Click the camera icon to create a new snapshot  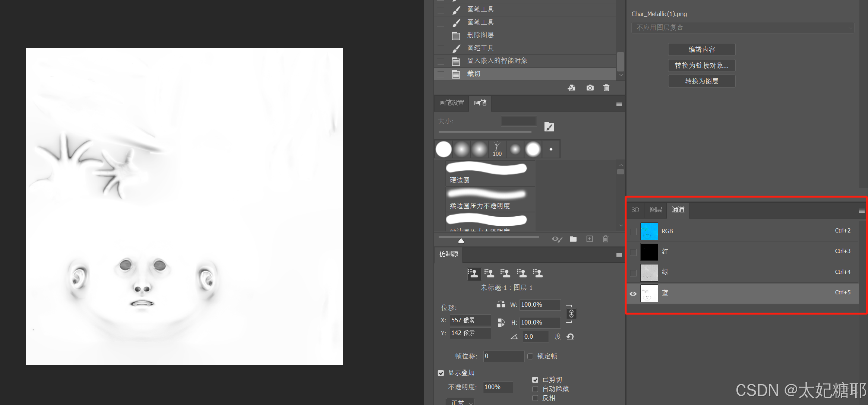(x=590, y=88)
